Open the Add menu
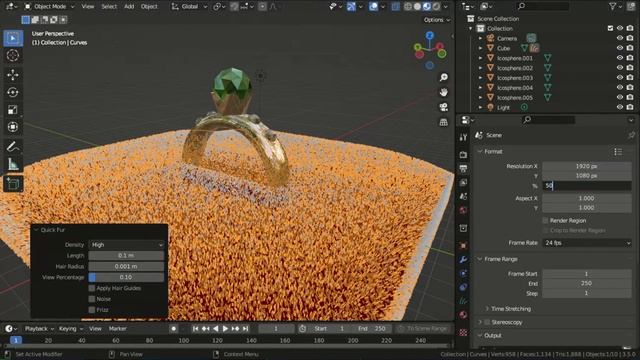 click(129, 7)
